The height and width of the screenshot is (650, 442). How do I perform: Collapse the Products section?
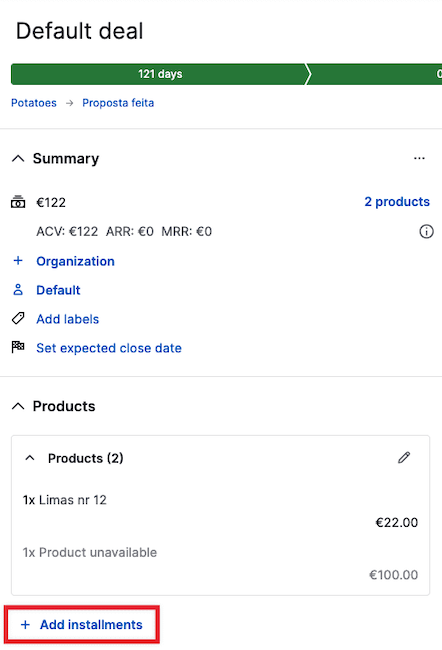point(18,406)
